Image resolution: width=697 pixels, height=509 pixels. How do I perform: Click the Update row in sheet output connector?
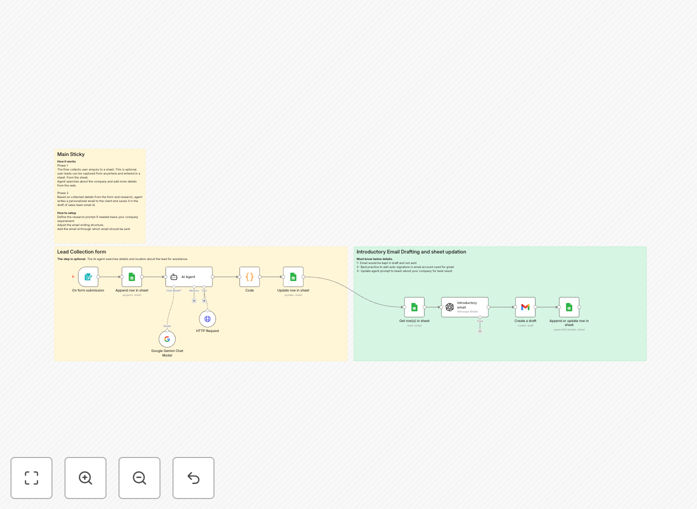[x=304, y=277]
